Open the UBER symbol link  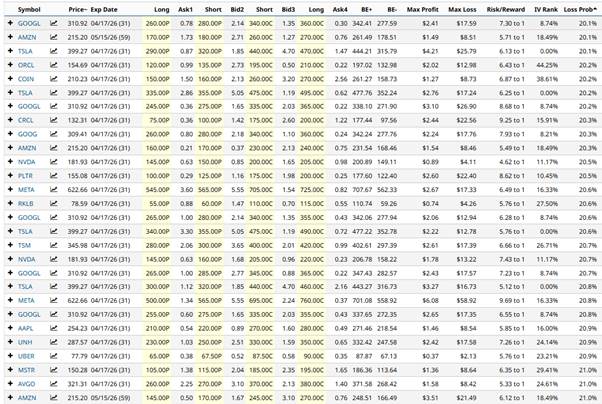coord(26,356)
